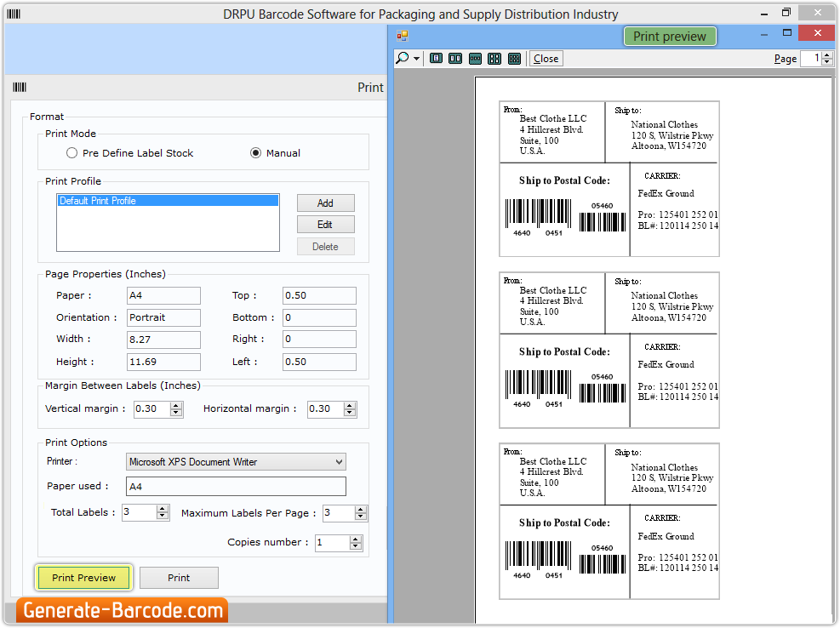
Task: Click the Delete print profile button
Action: coord(326,247)
